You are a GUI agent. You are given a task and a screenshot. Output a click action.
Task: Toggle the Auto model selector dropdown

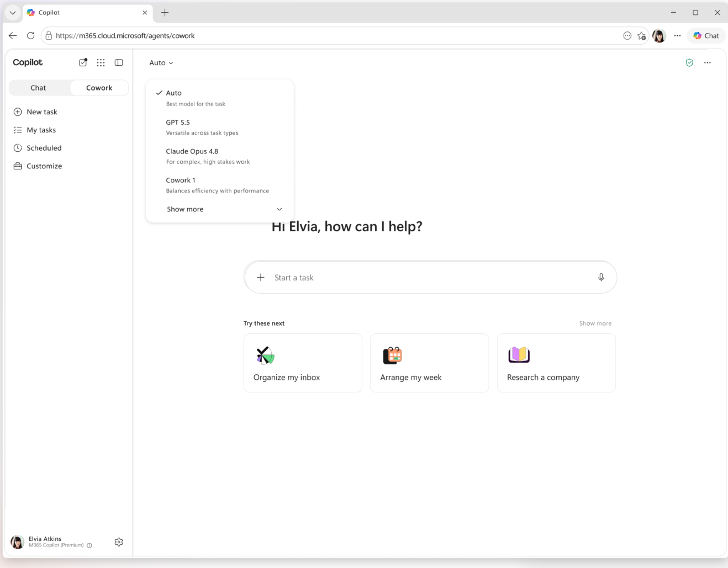[161, 63]
